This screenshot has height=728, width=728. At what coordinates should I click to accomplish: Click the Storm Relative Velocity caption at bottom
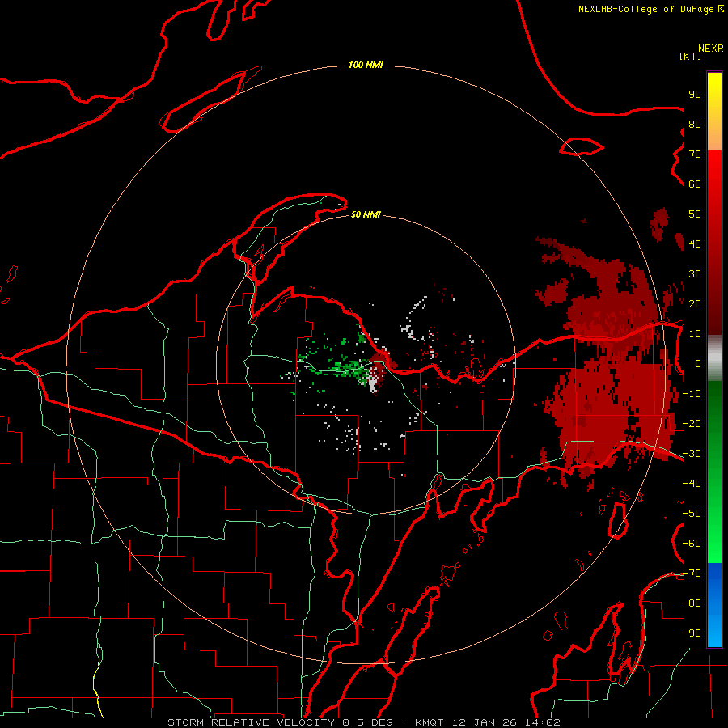(x=364, y=722)
